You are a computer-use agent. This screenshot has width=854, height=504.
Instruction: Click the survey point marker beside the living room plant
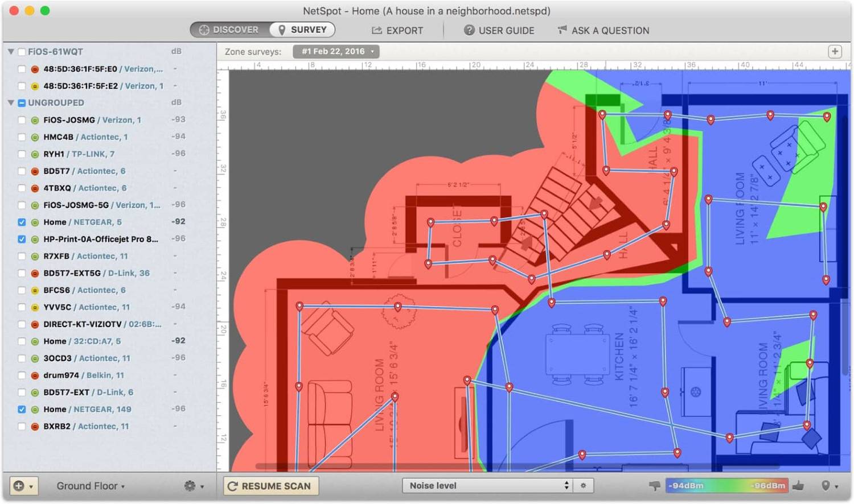click(398, 307)
